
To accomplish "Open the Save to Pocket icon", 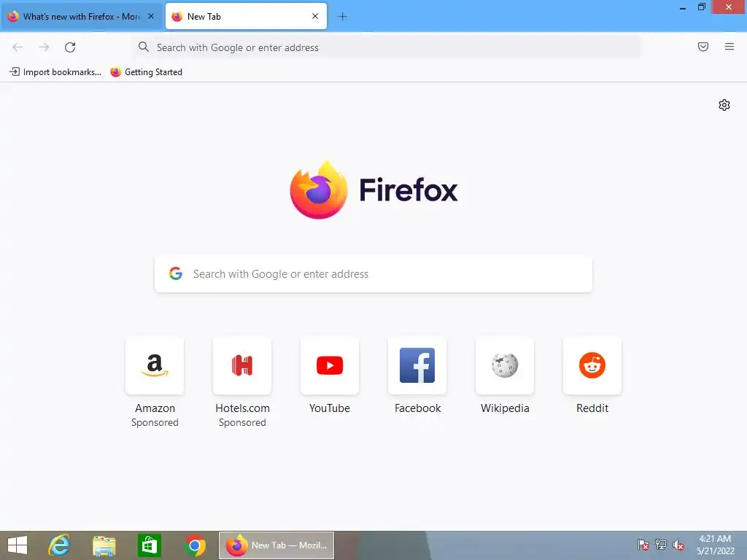I will pyautogui.click(x=703, y=47).
